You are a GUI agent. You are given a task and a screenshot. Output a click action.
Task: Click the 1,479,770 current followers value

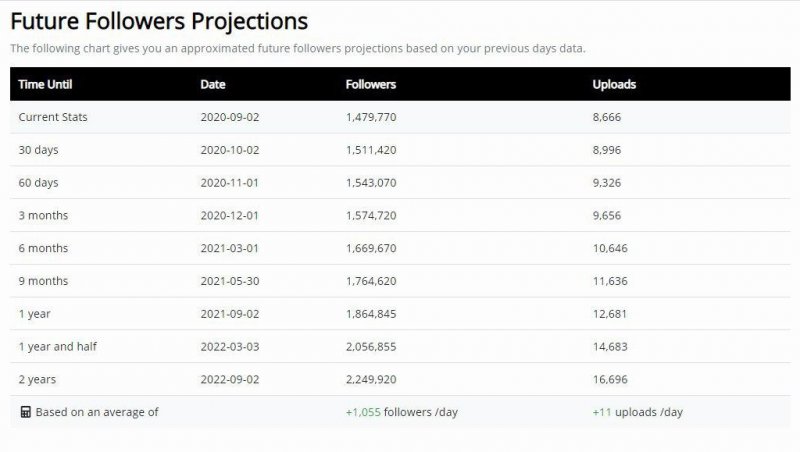(370, 117)
